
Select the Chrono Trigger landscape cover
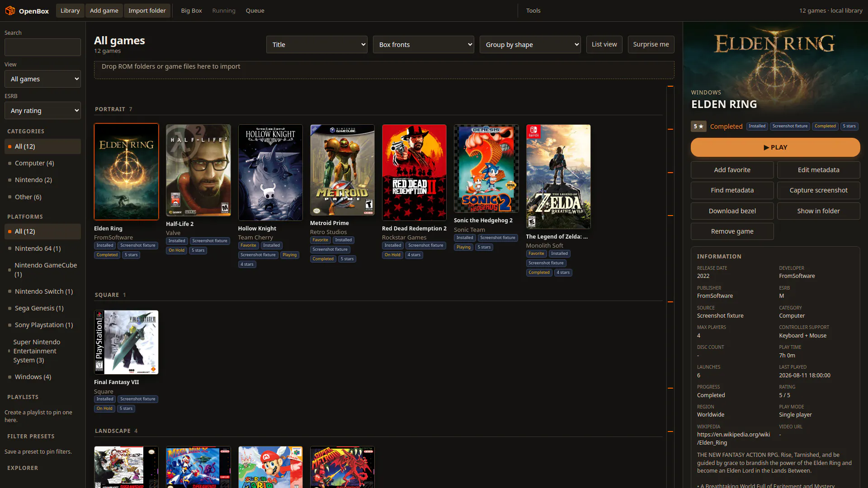point(126,467)
